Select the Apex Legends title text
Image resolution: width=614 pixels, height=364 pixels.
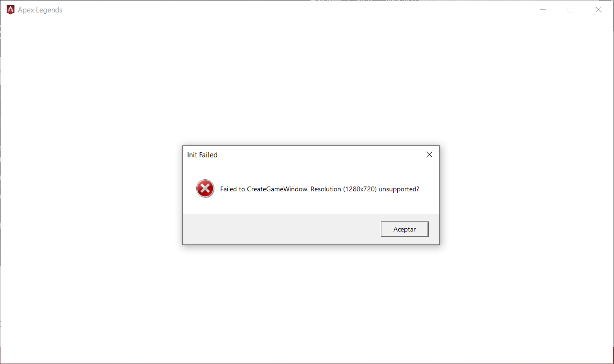click(40, 10)
